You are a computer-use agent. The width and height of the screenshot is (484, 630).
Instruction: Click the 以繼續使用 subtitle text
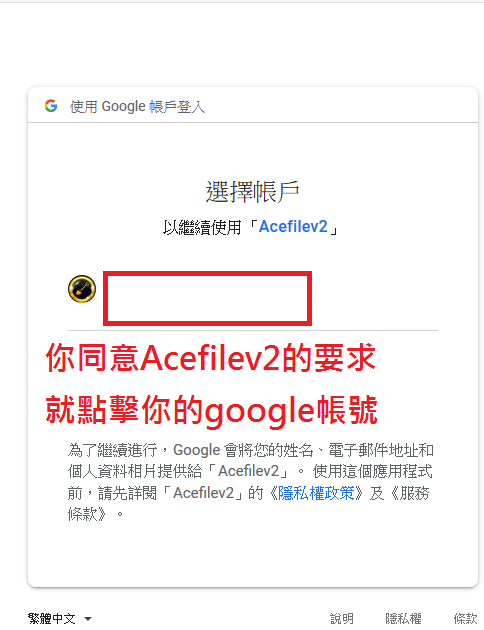click(x=202, y=227)
